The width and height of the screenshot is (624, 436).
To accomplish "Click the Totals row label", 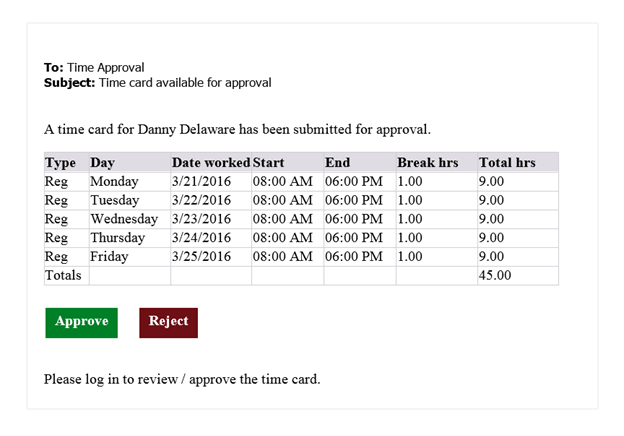I will coord(67,275).
